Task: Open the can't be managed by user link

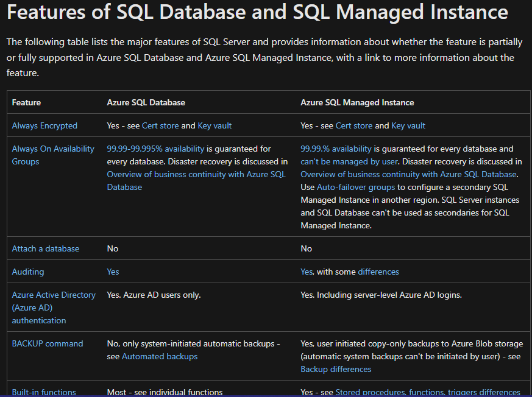Action: (349, 161)
